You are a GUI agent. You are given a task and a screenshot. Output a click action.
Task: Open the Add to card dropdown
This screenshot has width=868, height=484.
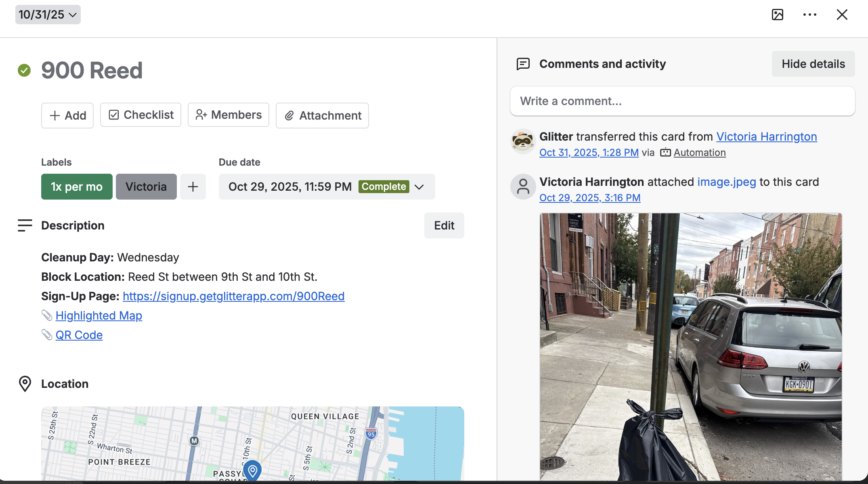67,116
